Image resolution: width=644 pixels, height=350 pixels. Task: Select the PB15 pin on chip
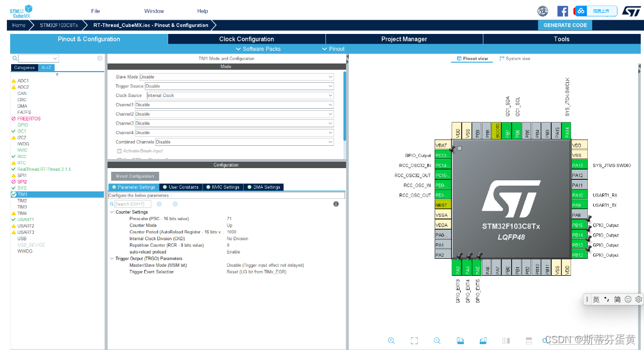coord(578,225)
